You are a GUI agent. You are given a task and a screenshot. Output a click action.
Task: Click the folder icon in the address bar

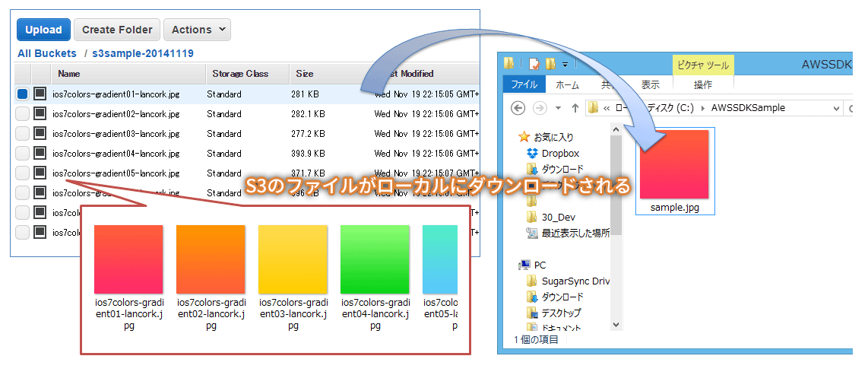tap(593, 108)
